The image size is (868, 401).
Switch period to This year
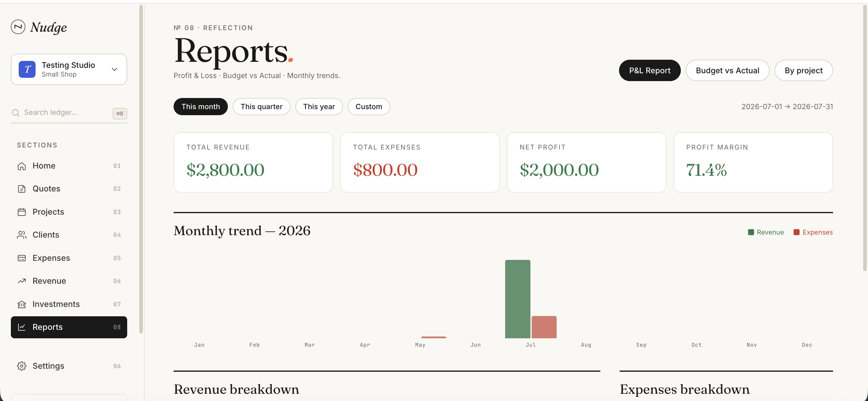(x=319, y=106)
